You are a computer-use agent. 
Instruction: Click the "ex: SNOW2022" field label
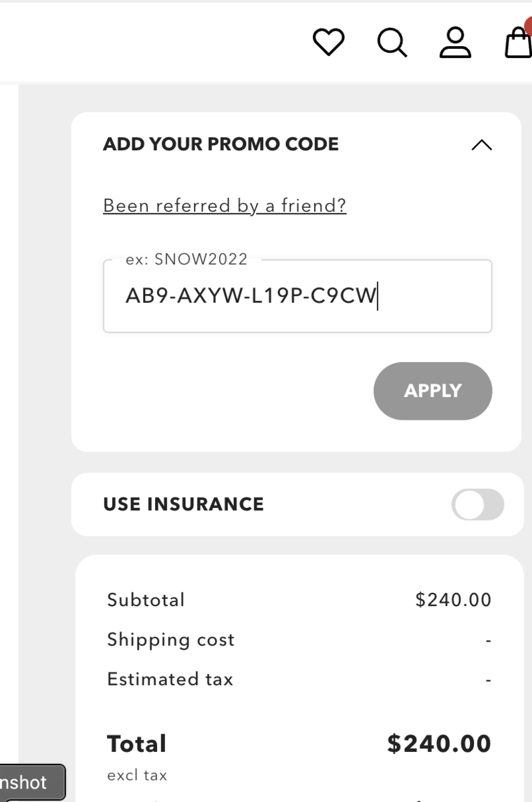click(186, 259)
